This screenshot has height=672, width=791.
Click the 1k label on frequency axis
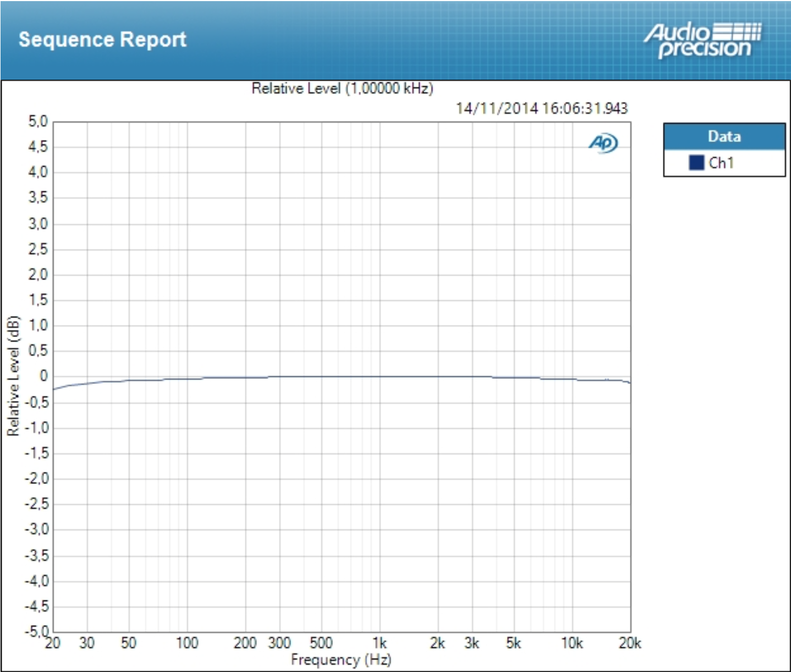tap(379, 643)
